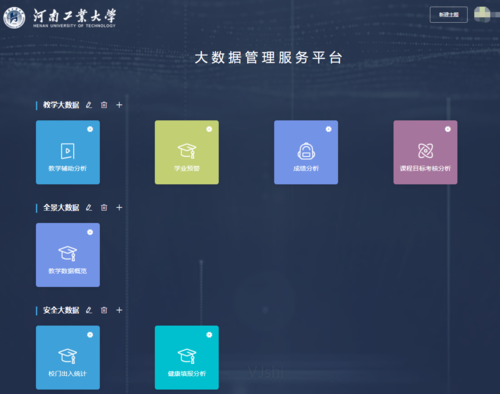
Task: Open the user avatar menu
Action: 482,14
